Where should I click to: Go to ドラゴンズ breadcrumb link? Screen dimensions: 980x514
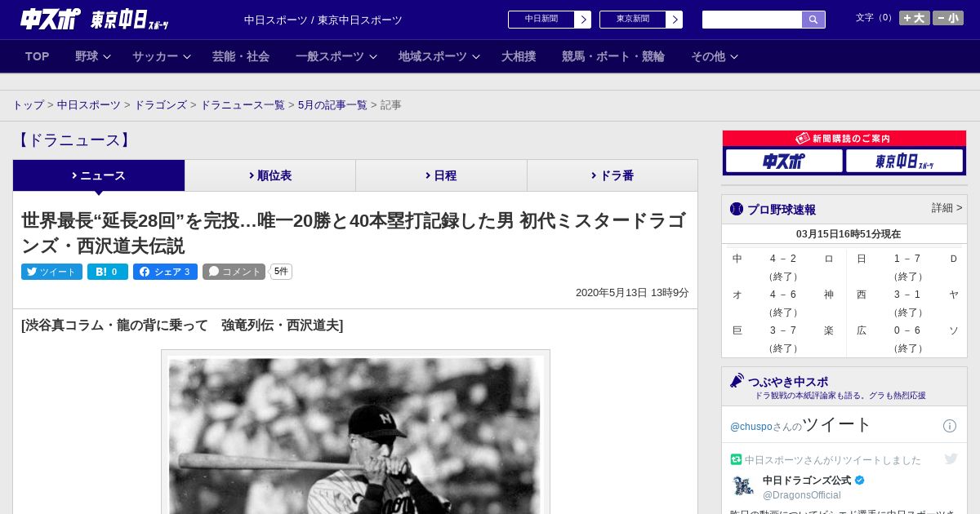point(161,105)
